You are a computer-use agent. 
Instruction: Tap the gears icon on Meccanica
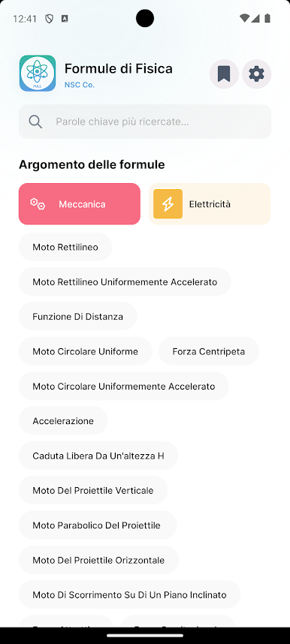(38, 203)
